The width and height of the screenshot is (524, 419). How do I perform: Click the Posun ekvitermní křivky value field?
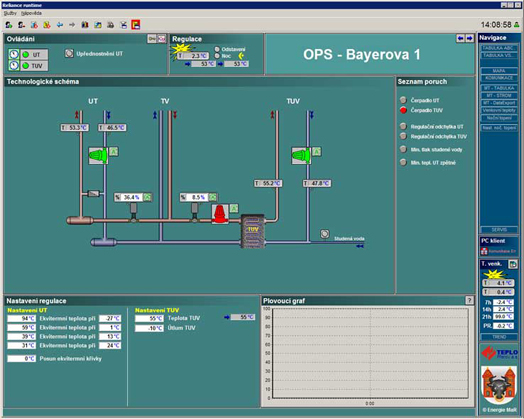click(21, 359)
